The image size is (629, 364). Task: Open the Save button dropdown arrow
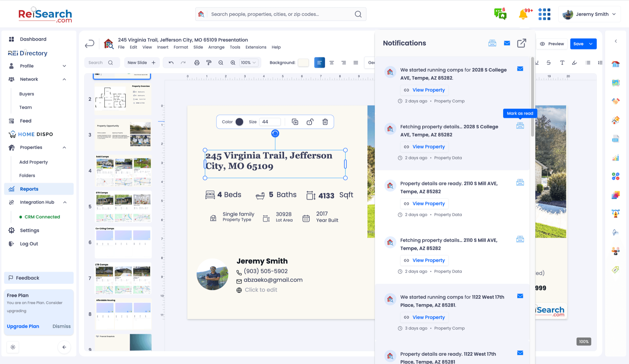click(591, 44)
